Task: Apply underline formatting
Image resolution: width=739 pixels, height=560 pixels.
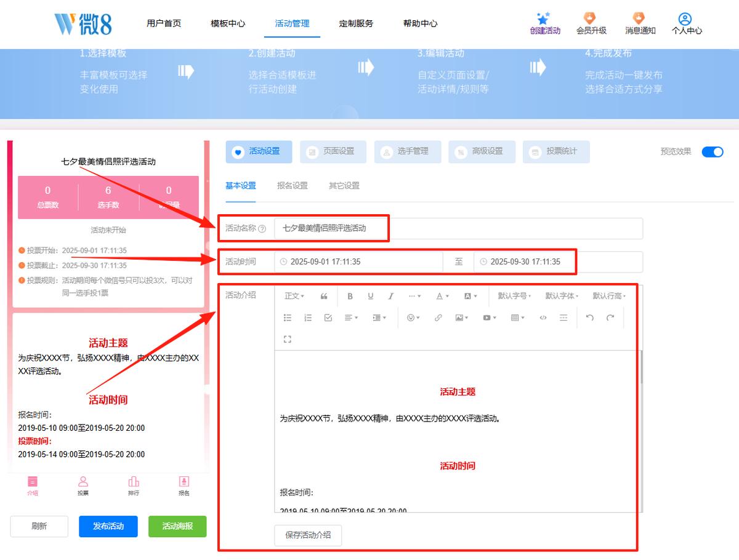Action: [370, 296]
